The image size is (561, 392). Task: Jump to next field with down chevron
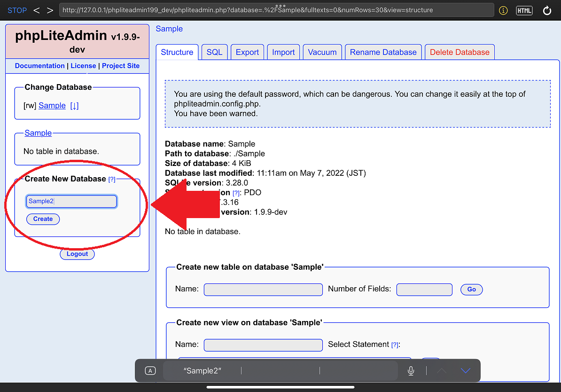coord(466,371)
